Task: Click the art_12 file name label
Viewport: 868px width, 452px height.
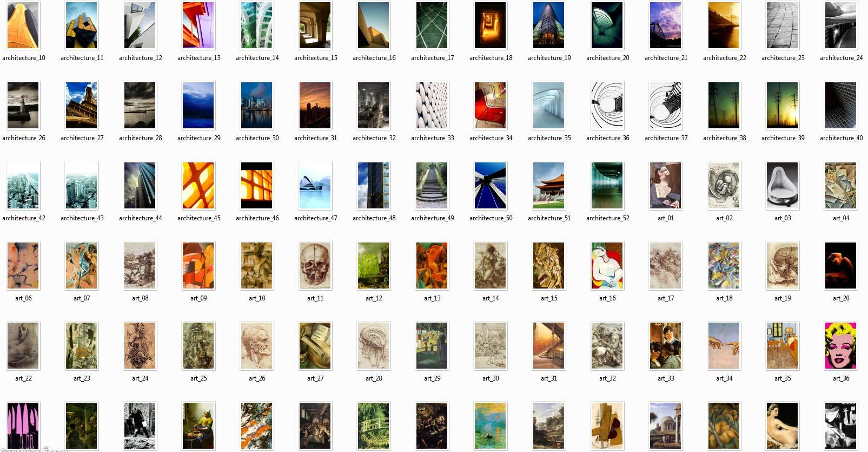Action: tap(374, 298)
